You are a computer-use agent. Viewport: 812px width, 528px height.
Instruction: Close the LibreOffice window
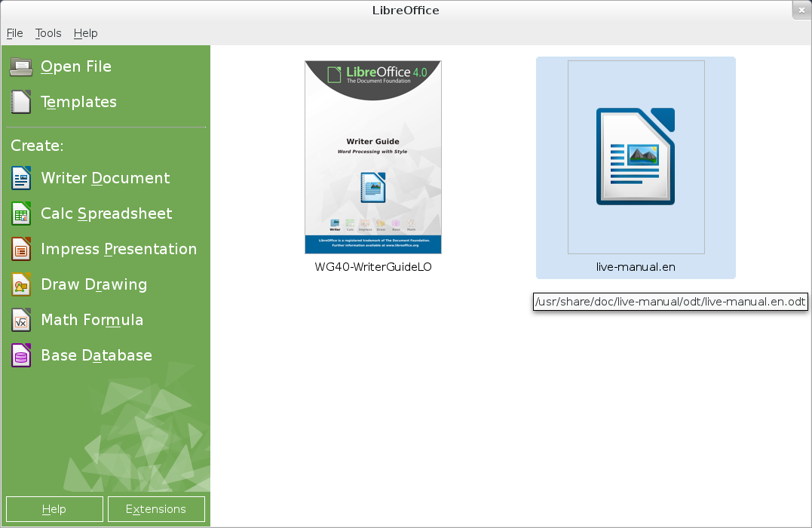click(801, 10)
